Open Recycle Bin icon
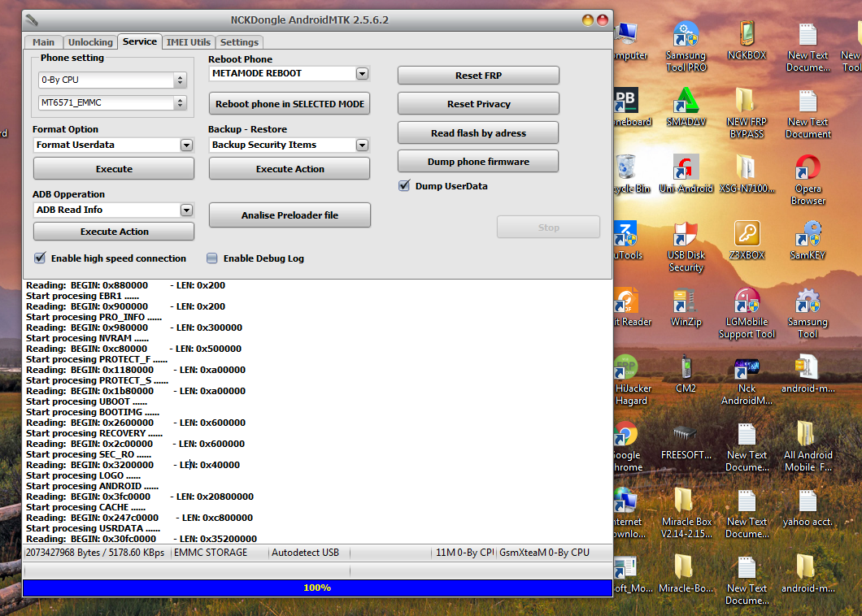The width and height of the screenshot is (862, 616). 631,174
